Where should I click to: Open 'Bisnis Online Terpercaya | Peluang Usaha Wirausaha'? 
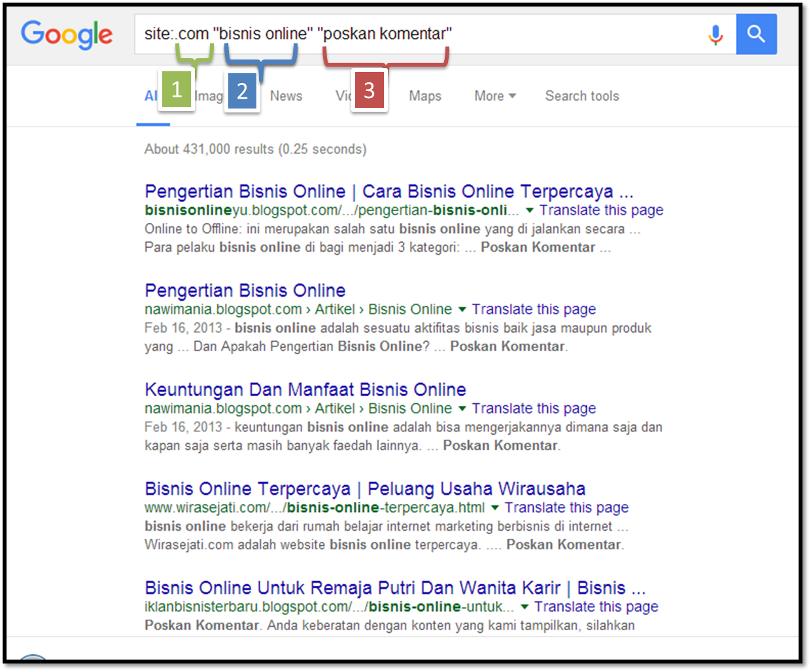(365, 489)
